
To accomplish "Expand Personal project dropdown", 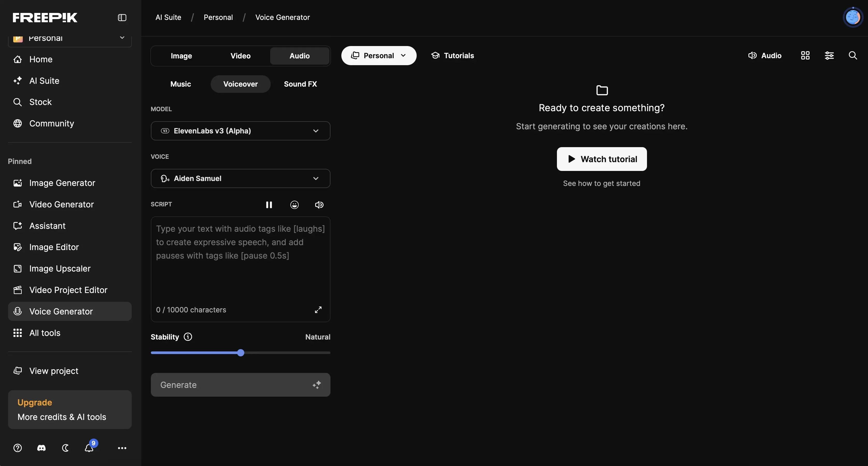I will tap(378, 56).
